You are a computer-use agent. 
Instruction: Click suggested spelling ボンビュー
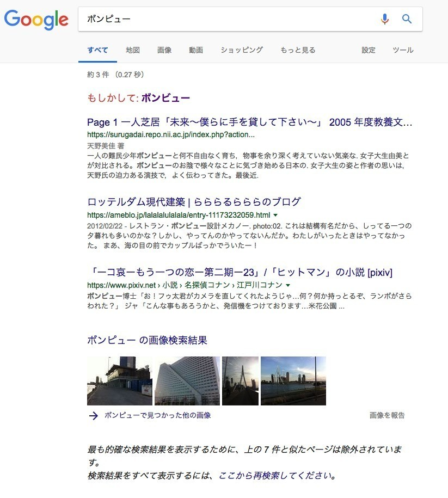point(165,98)
